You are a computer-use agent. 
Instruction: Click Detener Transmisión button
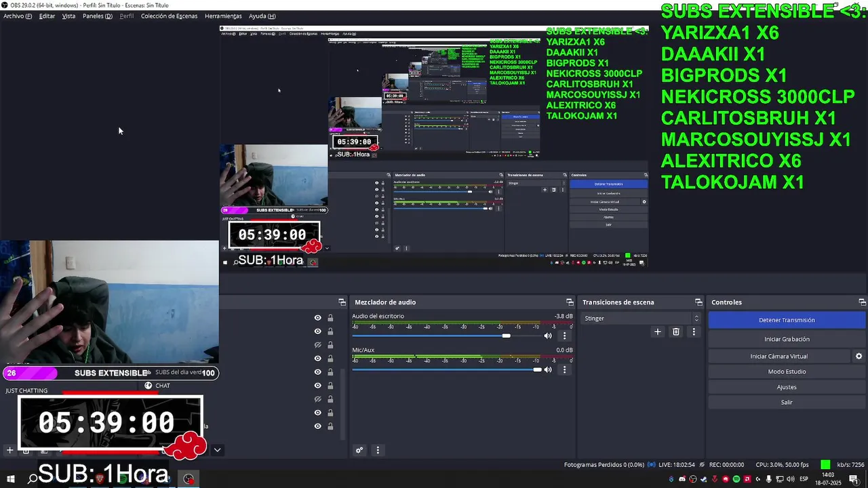point(787,320)
